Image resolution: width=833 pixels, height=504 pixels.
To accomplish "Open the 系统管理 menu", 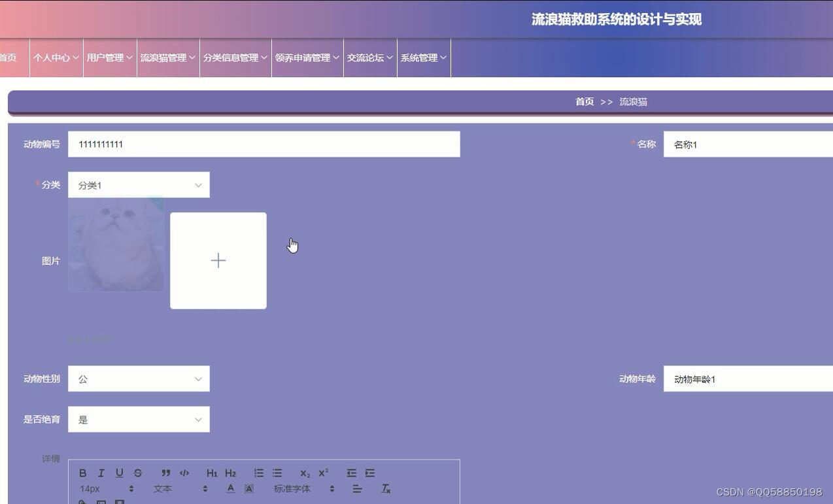I will (x=423, y=58).
